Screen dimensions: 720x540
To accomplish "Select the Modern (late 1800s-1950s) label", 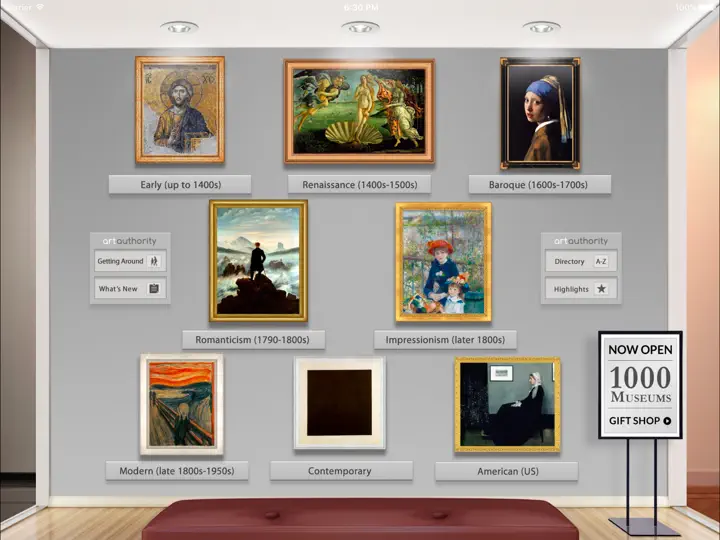I will (x=177, y=471).
